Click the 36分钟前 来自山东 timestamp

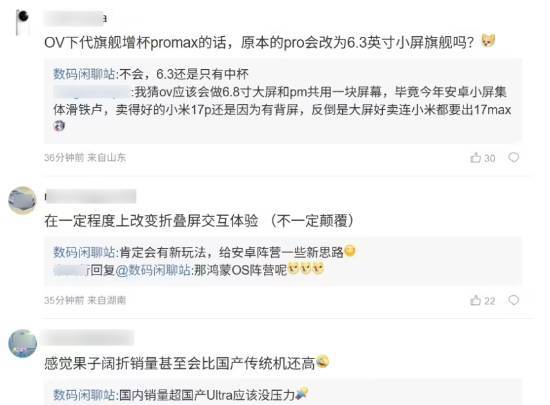click(x=85, y=158)
